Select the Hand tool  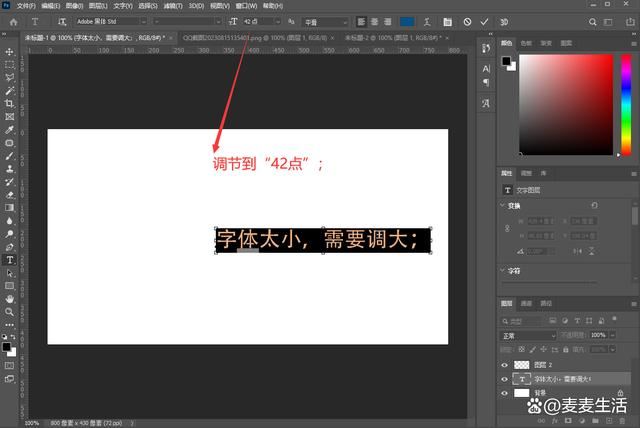pyautogui.click(x=10, y=298)
